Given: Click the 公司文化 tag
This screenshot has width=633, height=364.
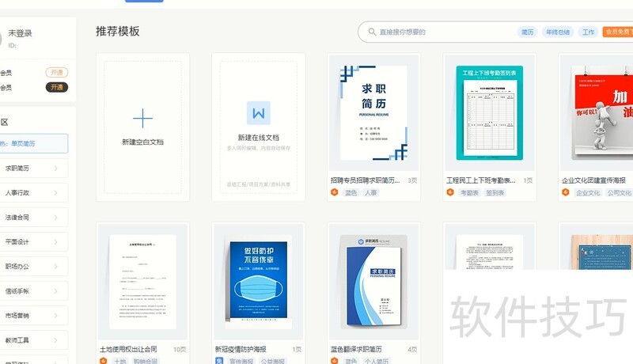Looking at the screenshot, I should coord(620,192).
